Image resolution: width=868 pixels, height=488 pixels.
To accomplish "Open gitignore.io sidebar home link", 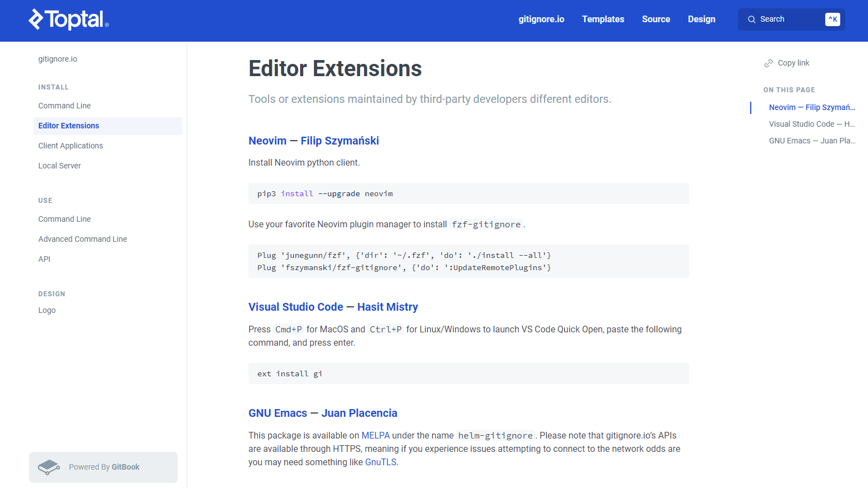I will click(x=58, y=59).
